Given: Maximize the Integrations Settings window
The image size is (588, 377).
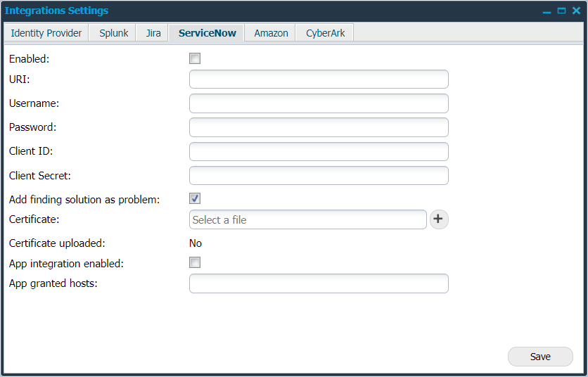Looking at the screenshot, I should pos(561,11).
